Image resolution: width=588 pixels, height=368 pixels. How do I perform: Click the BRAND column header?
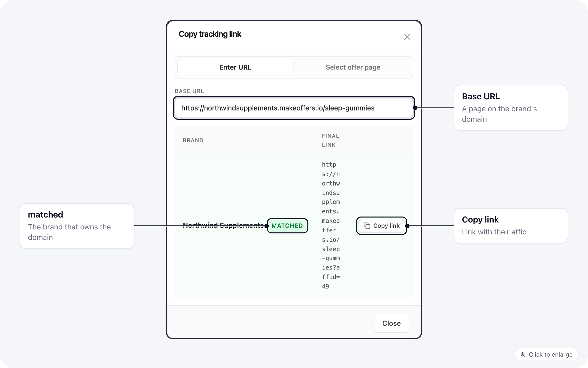pos(193,140)
